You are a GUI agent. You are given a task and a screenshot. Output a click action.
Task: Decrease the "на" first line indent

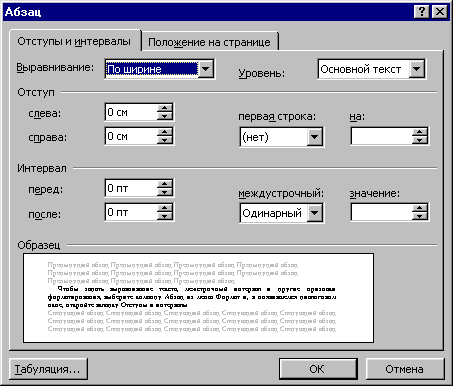[420, 140]
